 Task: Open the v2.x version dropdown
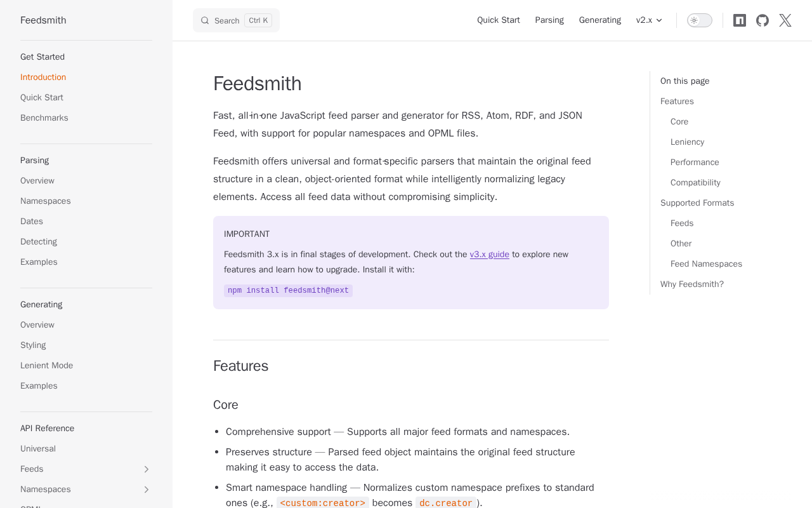(649, 20)
